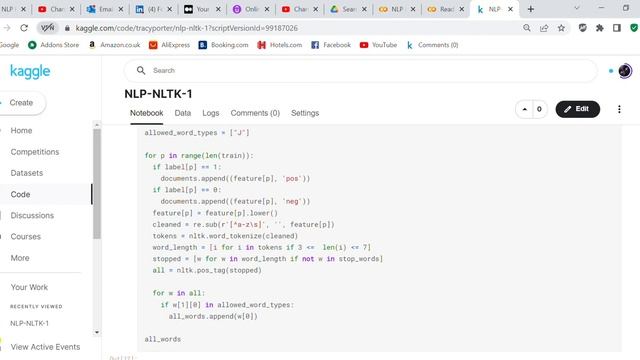Viewport: 640px width, 360px height.
Task: Open Courses in sidebar
Action: pos(25,237)
